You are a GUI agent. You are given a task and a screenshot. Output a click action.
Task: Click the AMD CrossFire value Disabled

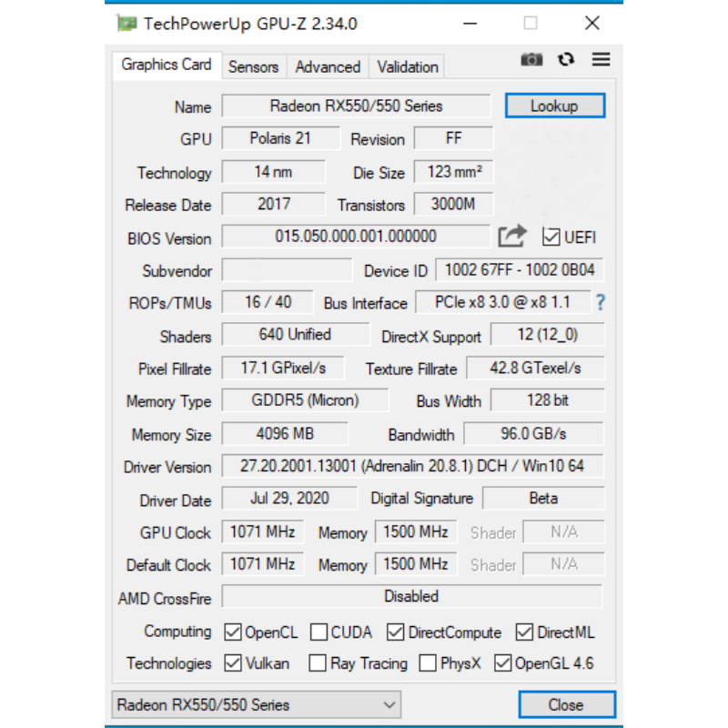click(x=412, y=596)
